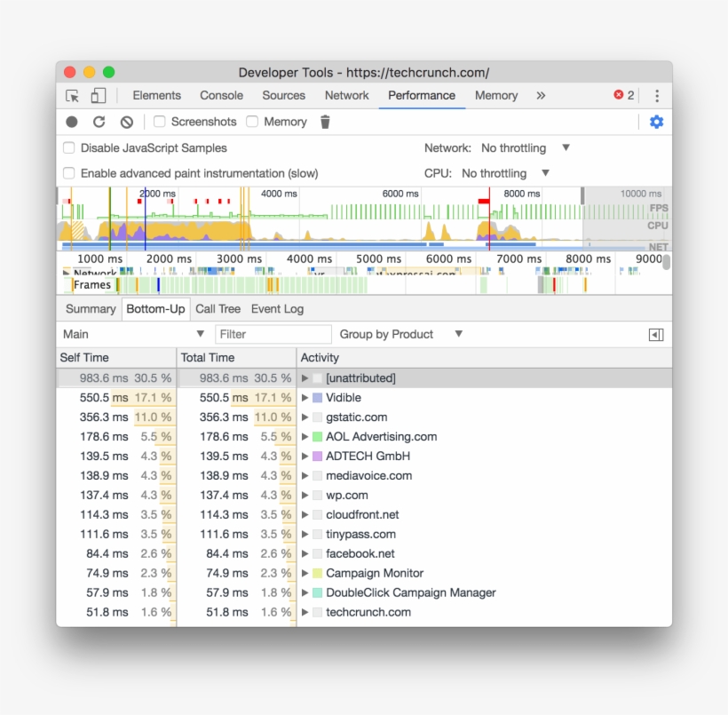The image size is (728, 715).
Task: Start a new performance recording
Action: (x=71, y=122)
